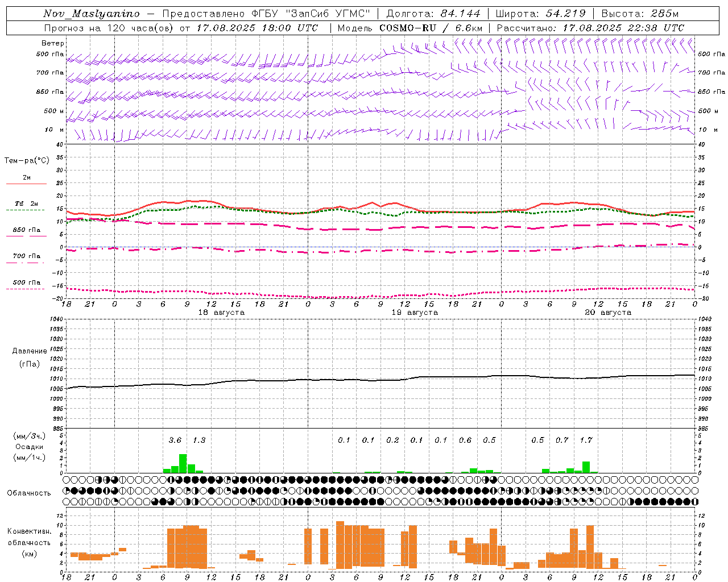Select the 'Модель COSMO-RU / 6.6км' text
The width and height of the screenshot is (728, 582).
(409, 28)
